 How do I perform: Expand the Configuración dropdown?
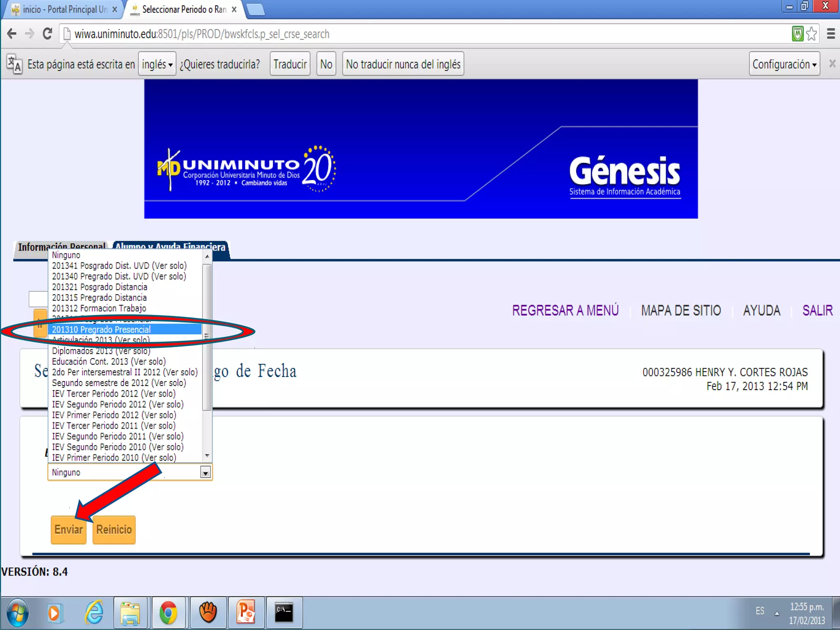pos(784,64)
